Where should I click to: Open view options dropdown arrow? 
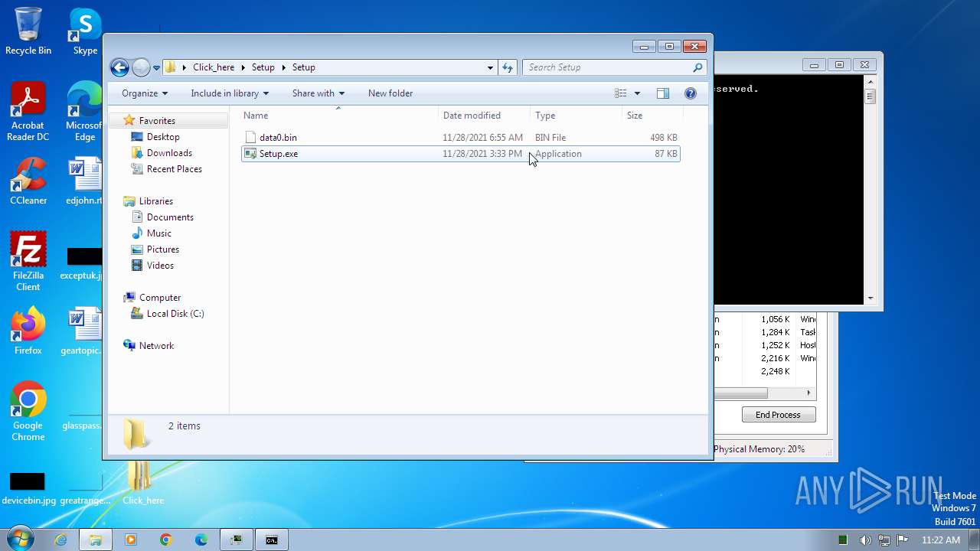pos(637,93)
